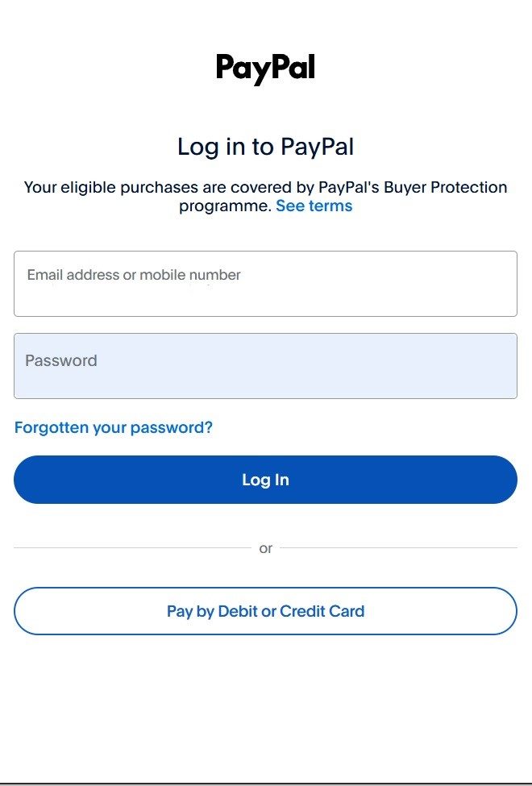The height and width of the screenshot is (786, 532).
Task: Click the PayPal logo at the top
Action: pyautogui.click(x=265, y=69)
